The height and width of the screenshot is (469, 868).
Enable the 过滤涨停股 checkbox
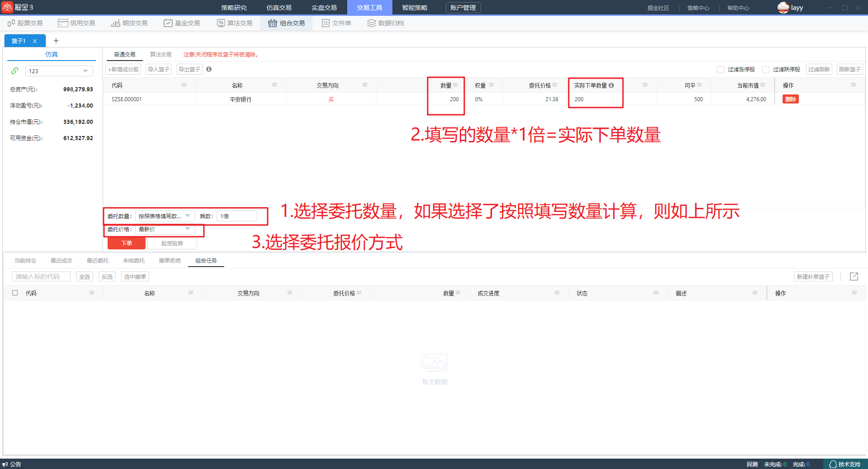(721, 70)
